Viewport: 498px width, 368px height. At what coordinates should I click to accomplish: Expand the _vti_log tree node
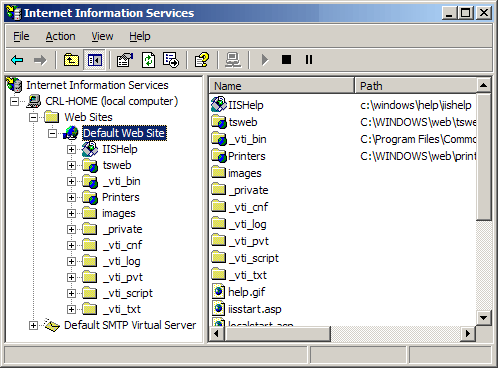pyautogui.click(x=71, y=261)
